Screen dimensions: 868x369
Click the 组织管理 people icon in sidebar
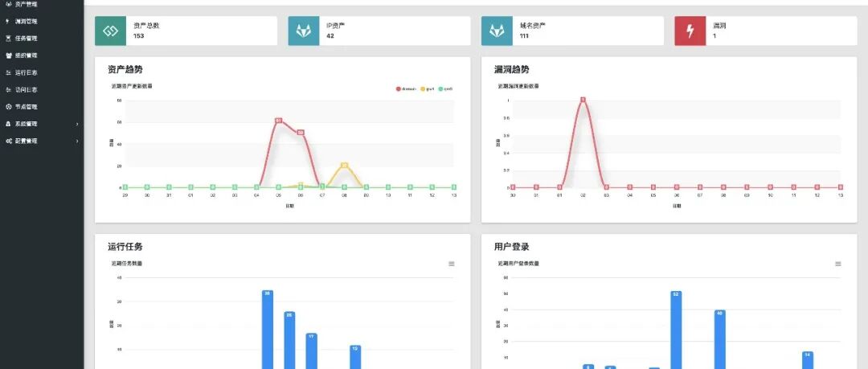(x=8, y=55)
